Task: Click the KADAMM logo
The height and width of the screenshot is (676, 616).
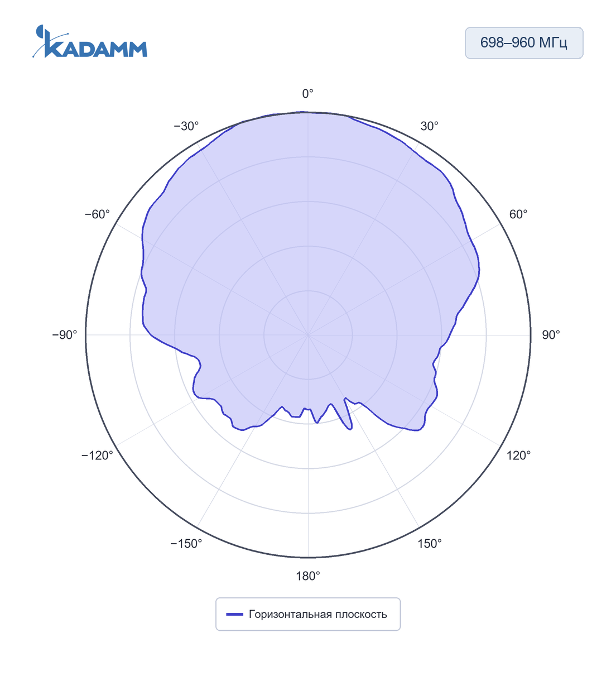Action: pyautogui.click(x=90, y=41)
